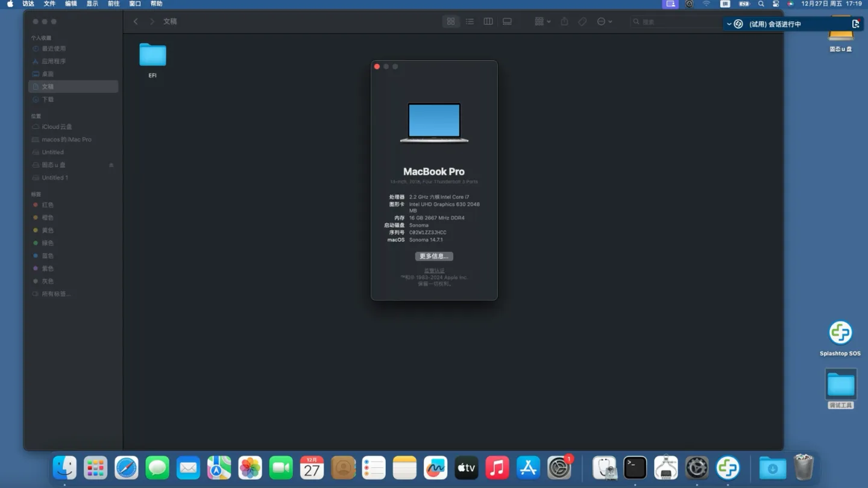The height and width of the screenshot is (488, 868).
Task: Open the action (ellipsis) dropdown menu
Action: click(x=604, y=22)
